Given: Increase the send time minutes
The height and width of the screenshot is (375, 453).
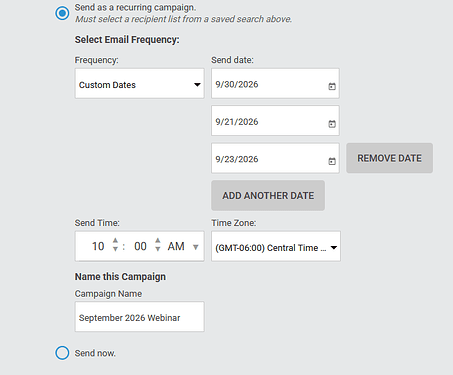Looking at the screenshot, I should (x=158, y=240).
